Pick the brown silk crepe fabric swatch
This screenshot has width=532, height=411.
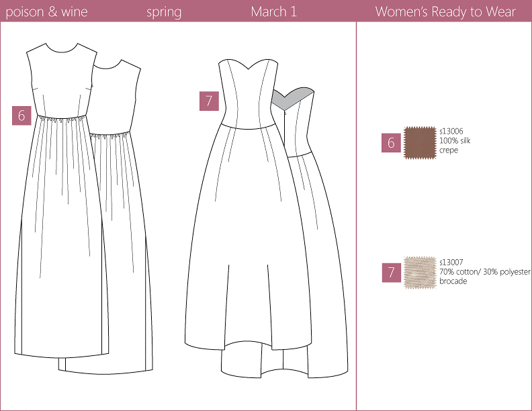(x=419, y=142)
